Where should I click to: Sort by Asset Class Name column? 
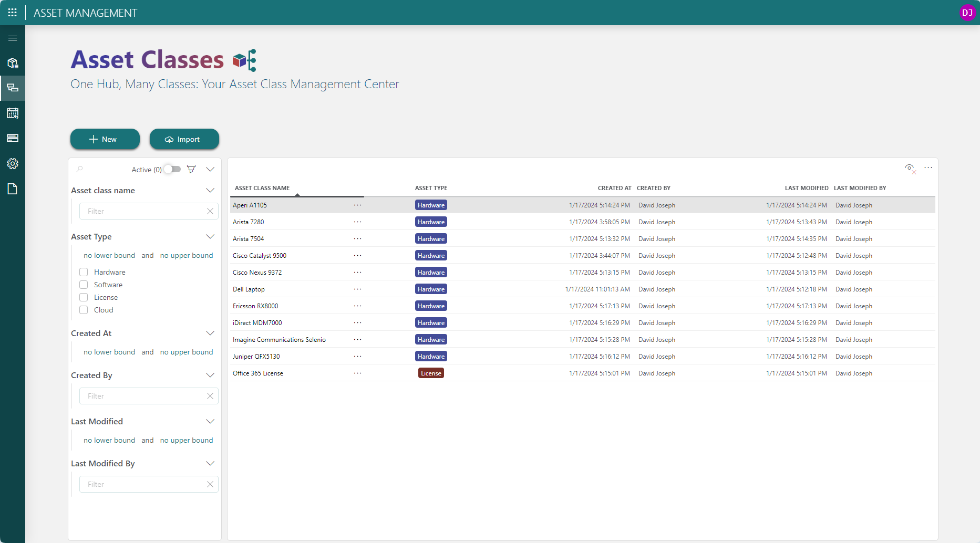pyautogui.click(x=262, y=188)
